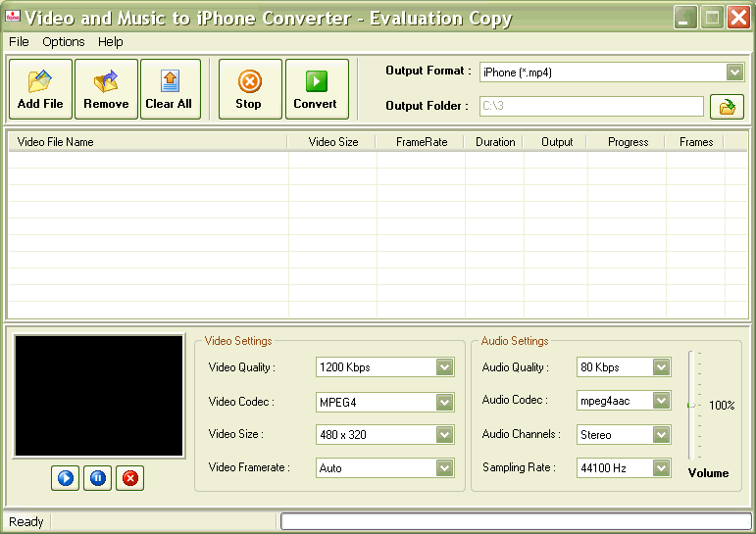Expand the Audio Channels dropdown
Screen dimensions: 756x534
(x=662, y=435)
